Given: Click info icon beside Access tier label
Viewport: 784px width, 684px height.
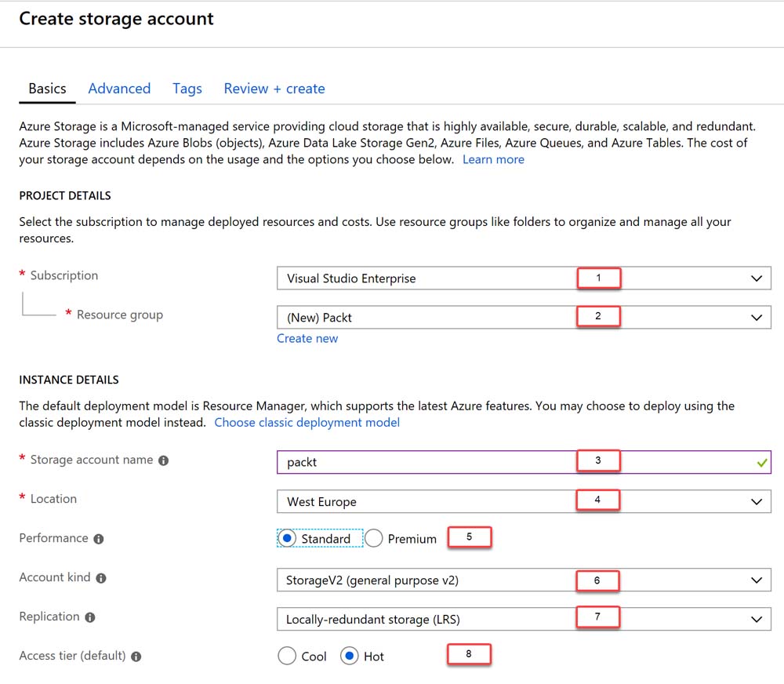Looking at the screenshot, I should pos(136,657).
